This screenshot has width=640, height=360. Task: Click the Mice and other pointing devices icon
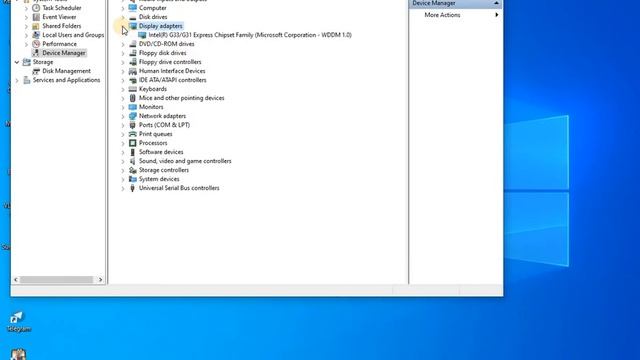coord(133,98)
